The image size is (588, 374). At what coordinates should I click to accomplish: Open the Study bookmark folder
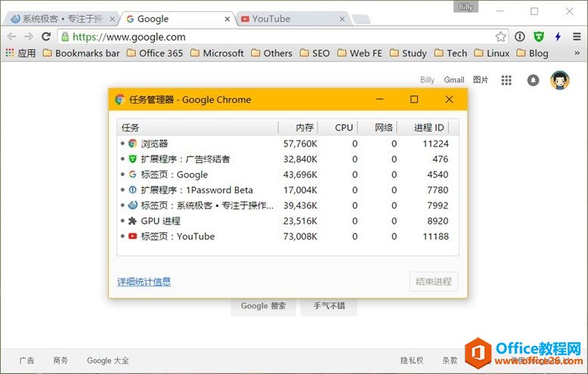(x=408, y=53)
